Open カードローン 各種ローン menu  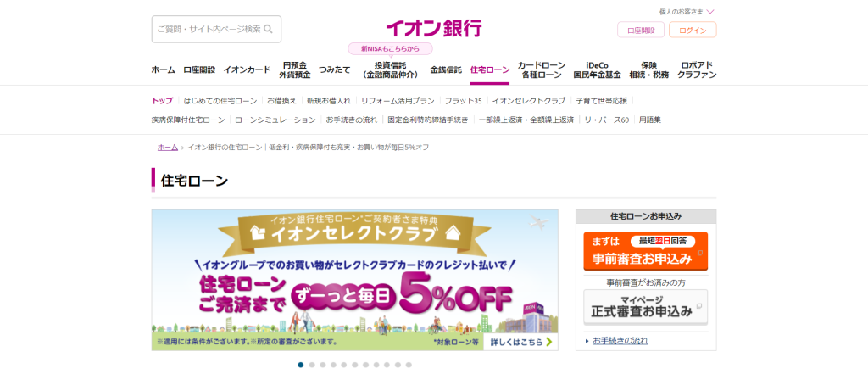(542, 70)
